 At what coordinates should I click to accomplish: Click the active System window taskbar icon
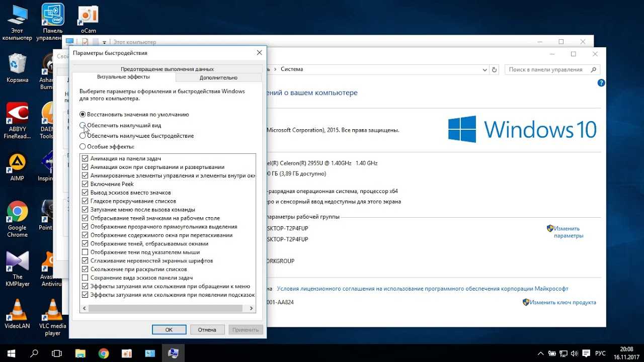[173, 353]
